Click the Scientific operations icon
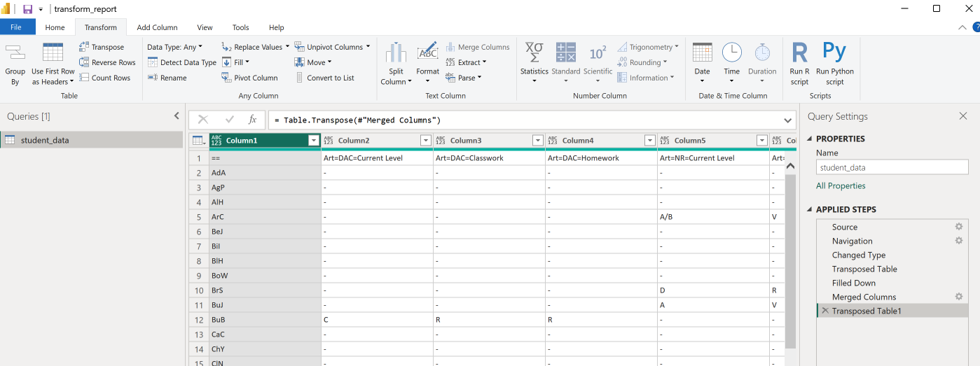 (x=598, y=52)
